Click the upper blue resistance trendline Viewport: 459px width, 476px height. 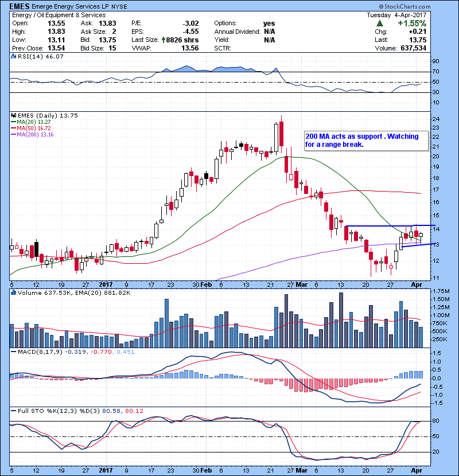click(x=391, y=226)
